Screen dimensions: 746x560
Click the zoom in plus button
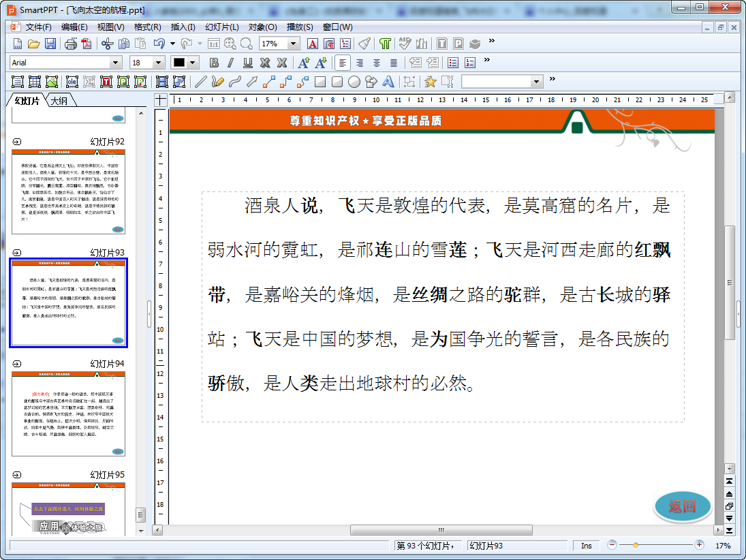[699, 545]
